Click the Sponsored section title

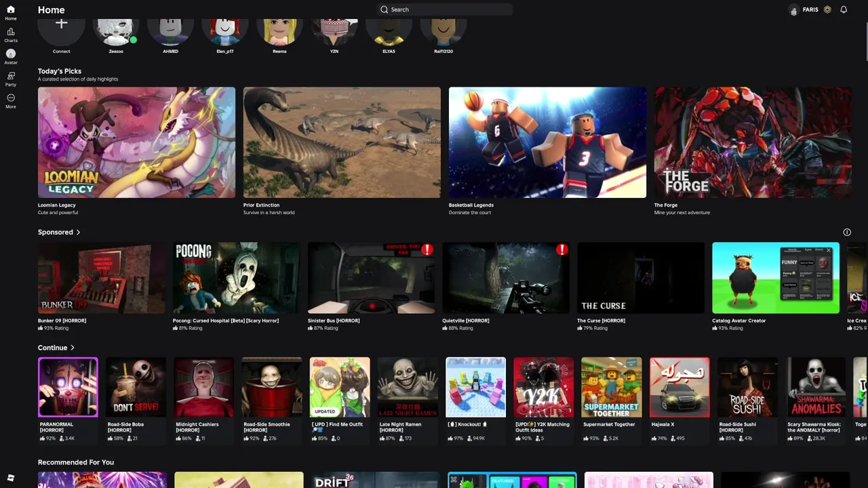56,232
